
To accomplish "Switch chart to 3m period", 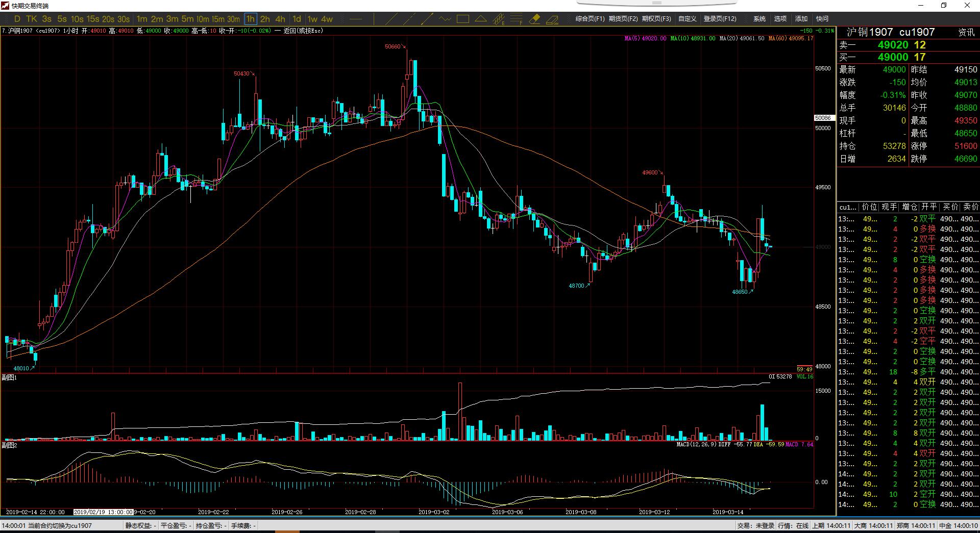I will (173, 19).
